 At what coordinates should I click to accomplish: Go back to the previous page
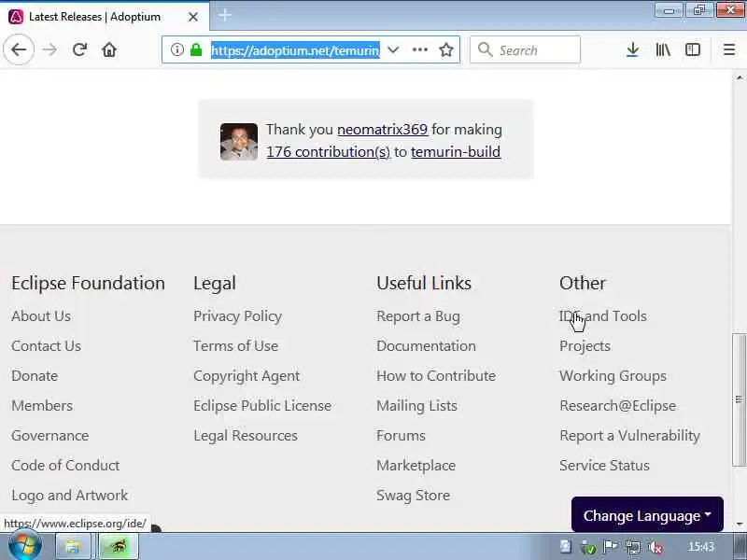click(19, 49)
